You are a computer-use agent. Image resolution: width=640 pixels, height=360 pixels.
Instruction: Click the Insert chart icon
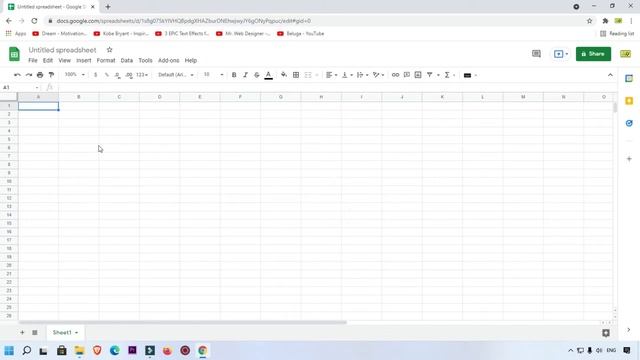pos(418,75)
